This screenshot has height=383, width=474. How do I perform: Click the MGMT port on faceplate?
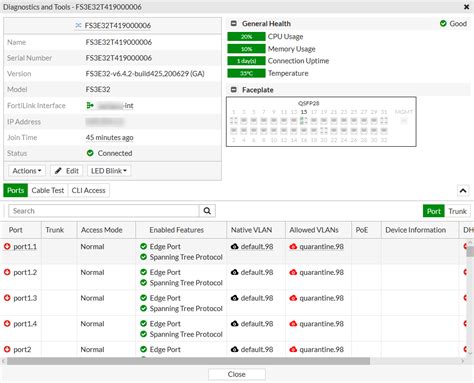click(404, 121)
